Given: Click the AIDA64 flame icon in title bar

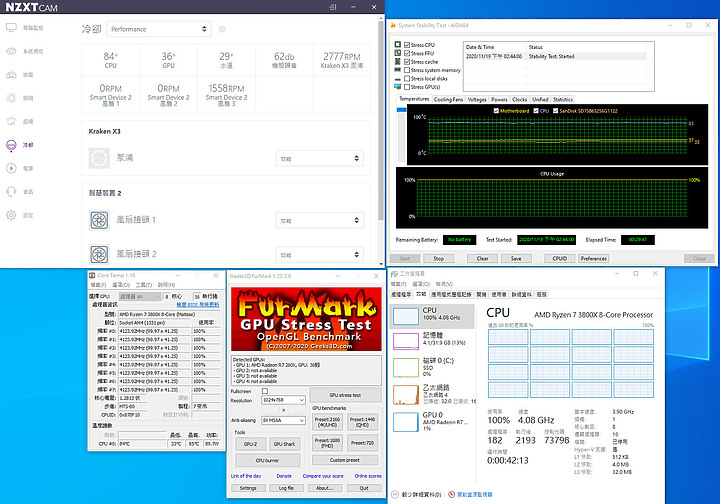Looking at the screenshot, I should (393, 26).
